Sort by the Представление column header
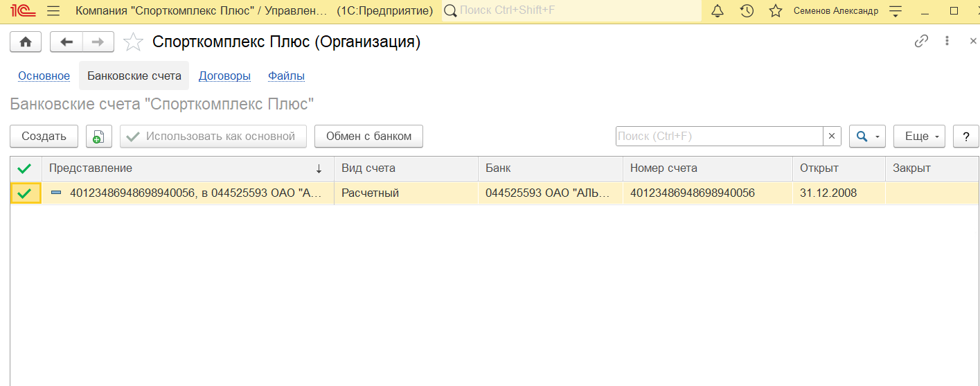Viewport: 980px width, 386px height. point(188,168)
